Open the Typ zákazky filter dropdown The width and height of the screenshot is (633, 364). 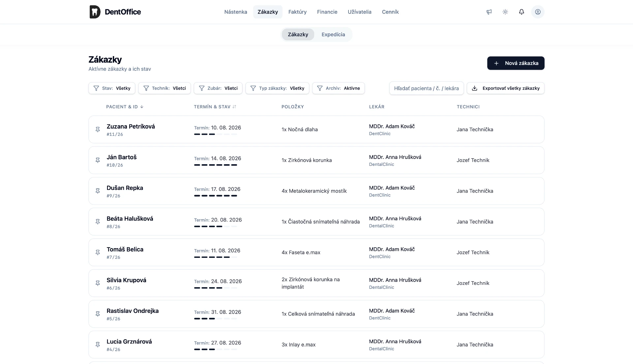[x=277, y=88]
